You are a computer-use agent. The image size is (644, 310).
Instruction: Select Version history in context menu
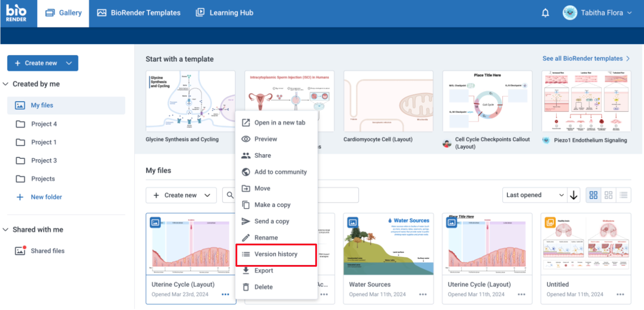(276, 254)
